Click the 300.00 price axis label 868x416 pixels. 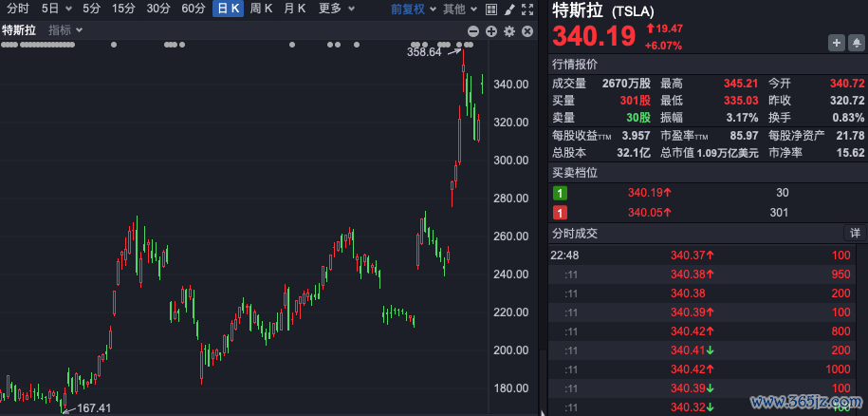coord(510,161)
